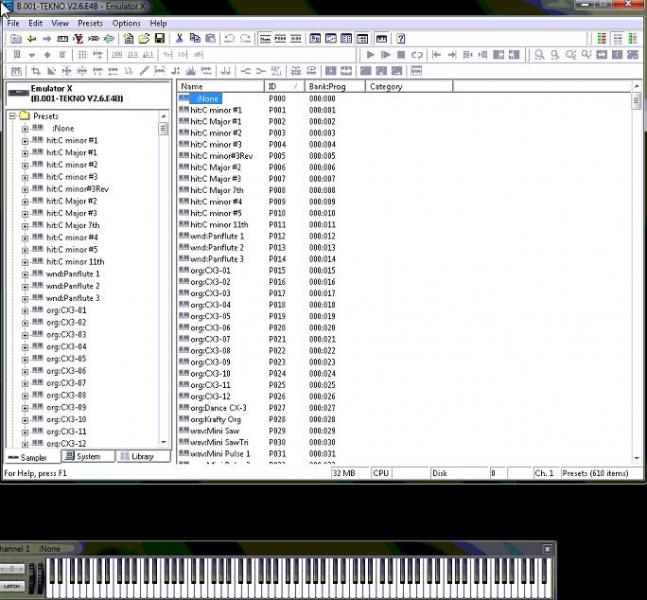Click the red-green level meter icon

602,39
